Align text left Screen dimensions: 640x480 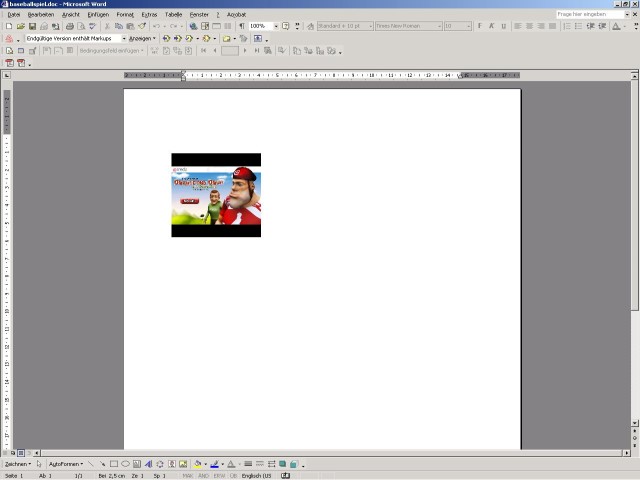tap(518, 26)
